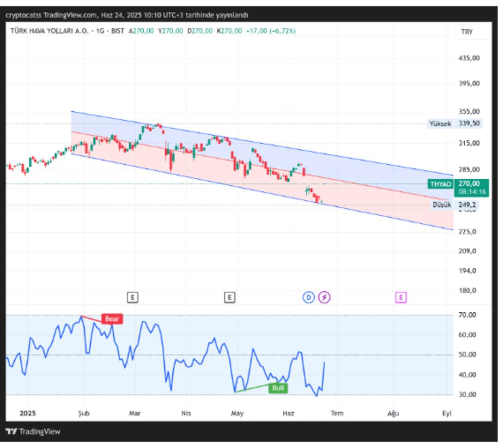This screenshot has width=499, height=448.
Task: Click the RSI 60,00 level label
Action: pyautogui.click(x=467, y=335)
